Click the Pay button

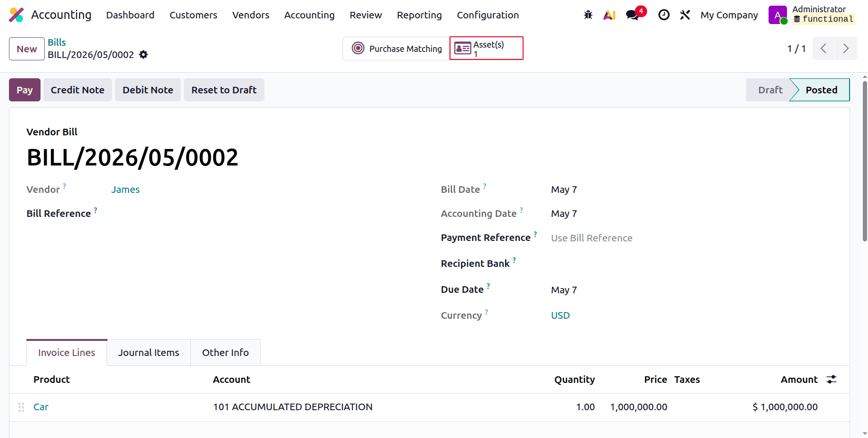click(x=25, y=90)
